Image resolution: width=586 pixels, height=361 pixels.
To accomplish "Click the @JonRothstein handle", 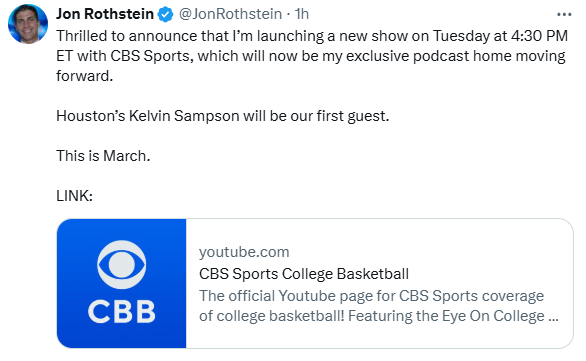I will click(x=230, y=14).
